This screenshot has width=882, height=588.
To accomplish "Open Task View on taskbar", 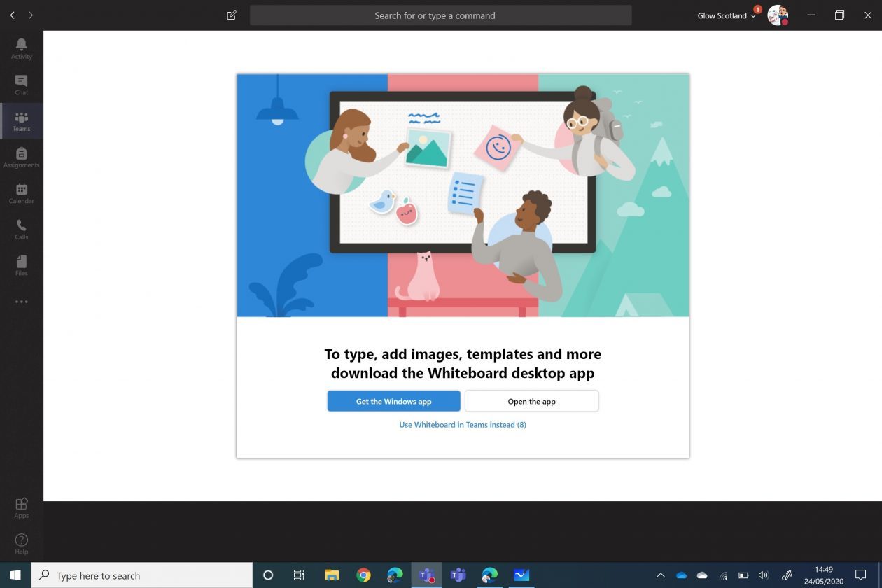I will point(299,575).
